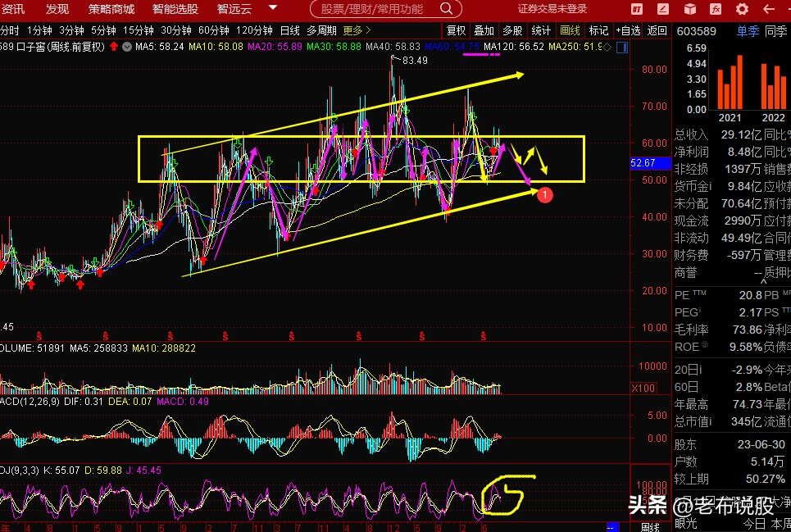The image size is (791, 532).
Task: Expand the stock name round dropdown arrow
Action: coord(127,47)
